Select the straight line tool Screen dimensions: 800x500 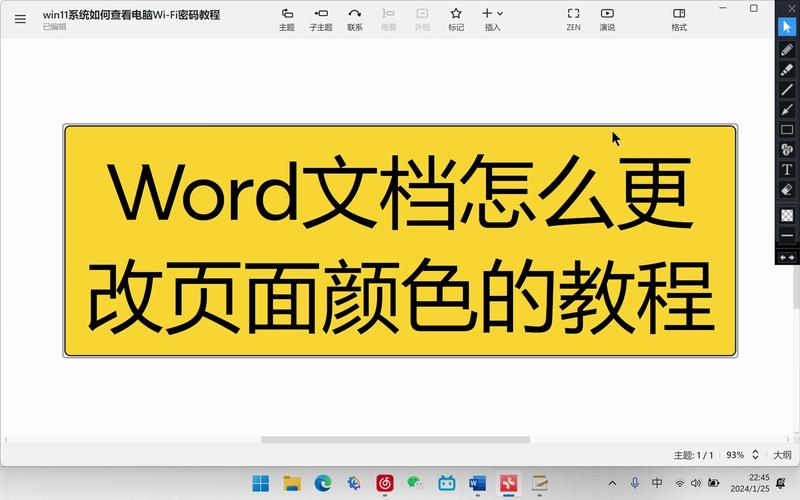point(787,89)
